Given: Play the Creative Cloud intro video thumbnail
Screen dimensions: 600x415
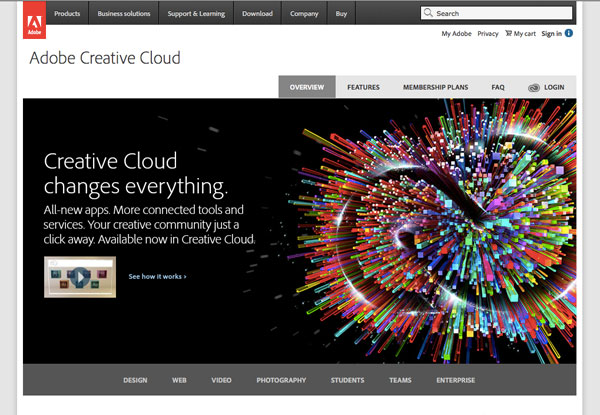Looking at the screenshot, I should point(80,277).
